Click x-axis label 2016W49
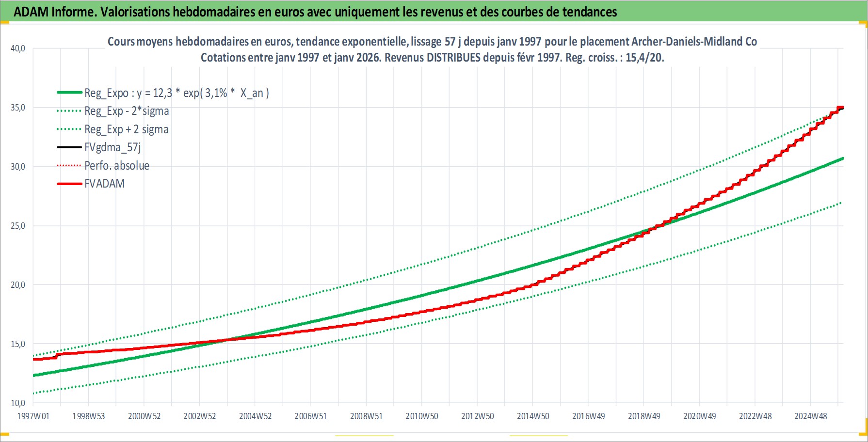868x442 pixels. 589,416
